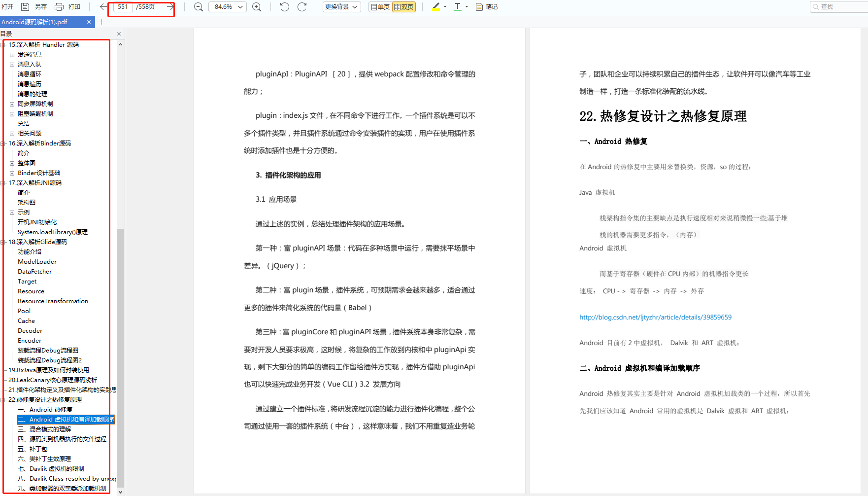Click the 打印 printer icon

59,7
